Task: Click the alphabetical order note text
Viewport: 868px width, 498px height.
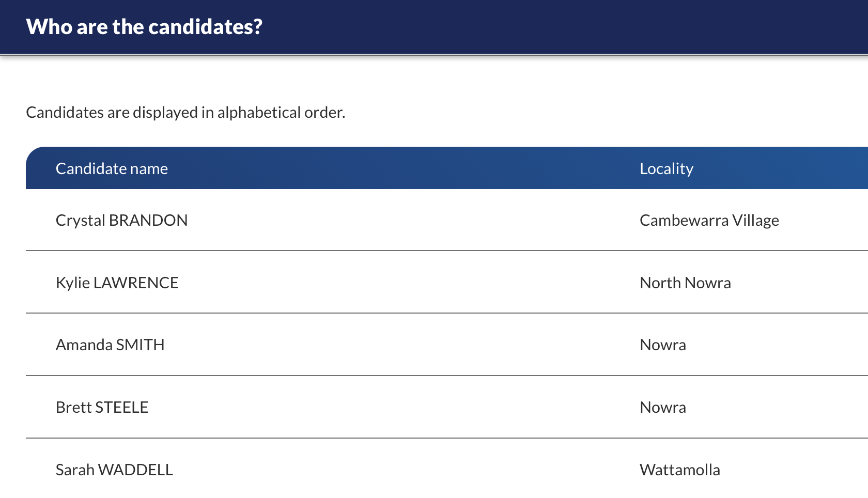Action: click(185, 112)
